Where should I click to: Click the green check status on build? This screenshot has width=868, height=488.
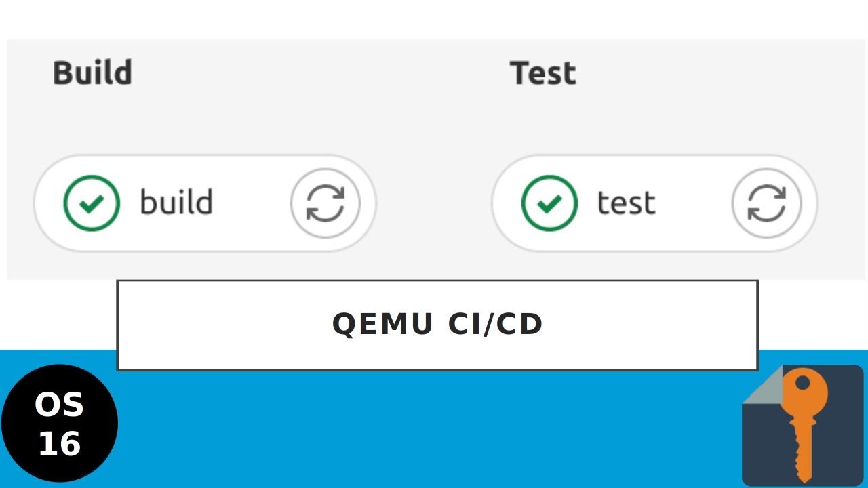[92, 203]
